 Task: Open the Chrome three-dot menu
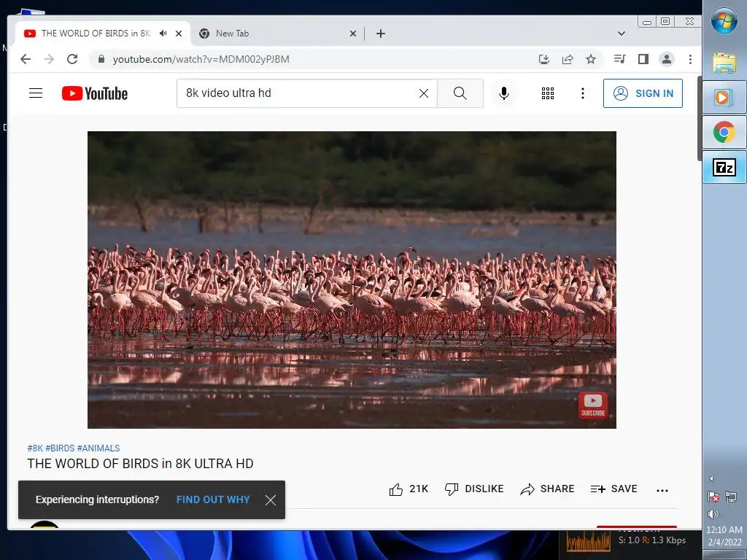click(x=690, y=59)
